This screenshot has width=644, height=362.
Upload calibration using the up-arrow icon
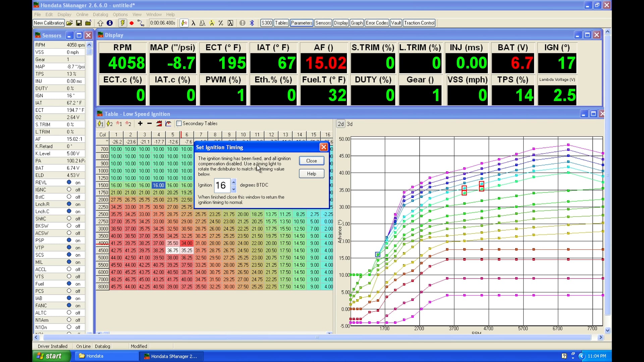pos(100,23)
